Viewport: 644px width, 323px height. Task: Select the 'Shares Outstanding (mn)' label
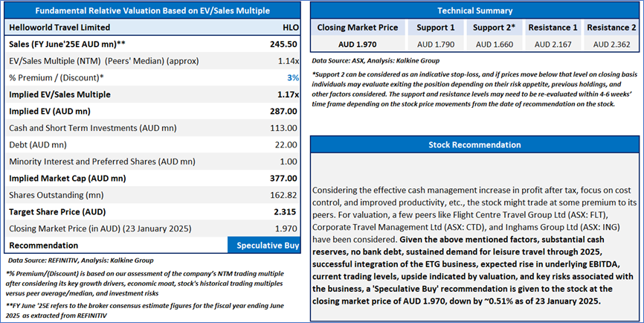(x=57, y=195)
